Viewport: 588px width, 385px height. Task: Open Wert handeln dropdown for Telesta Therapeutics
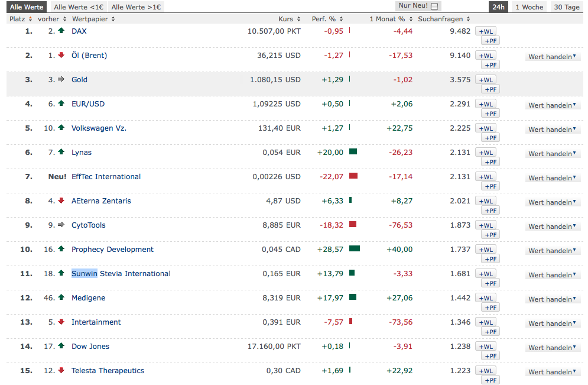553,372
